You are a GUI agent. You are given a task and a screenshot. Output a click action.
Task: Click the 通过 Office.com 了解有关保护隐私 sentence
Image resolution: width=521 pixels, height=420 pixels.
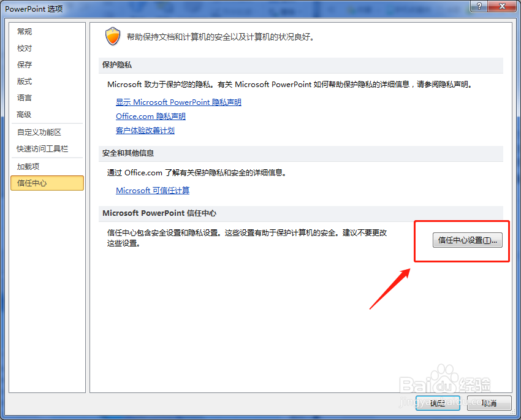tap(197, 173)
